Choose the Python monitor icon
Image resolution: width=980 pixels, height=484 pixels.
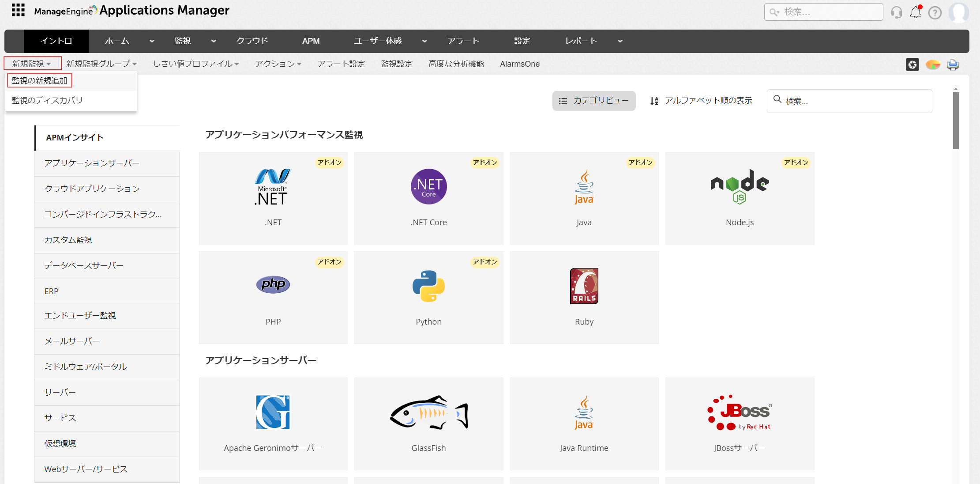coord(428,286)
